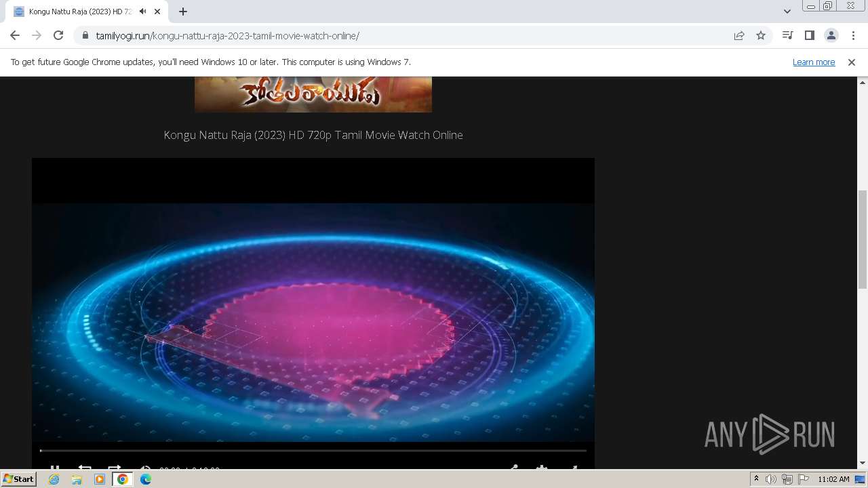Screen dimensions: 868x488
Task: Close the Kongu Nattu Raja tab
Action: pos(158,12)
